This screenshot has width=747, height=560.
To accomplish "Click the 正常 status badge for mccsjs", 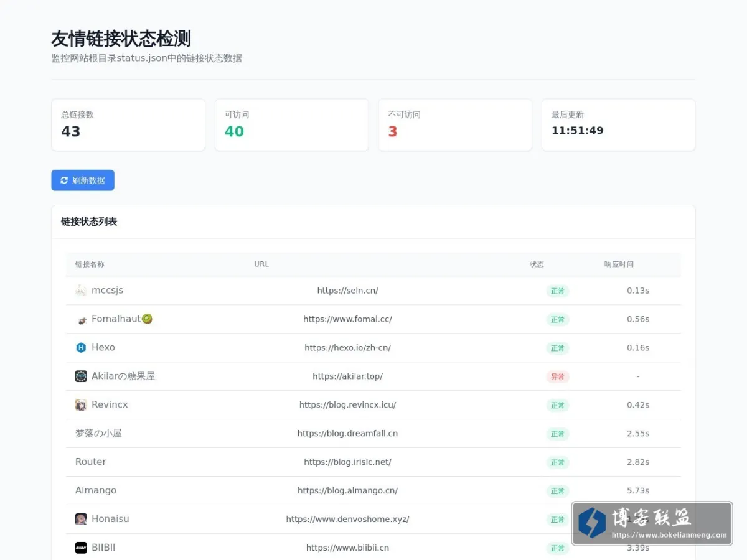I will [558, 291].
